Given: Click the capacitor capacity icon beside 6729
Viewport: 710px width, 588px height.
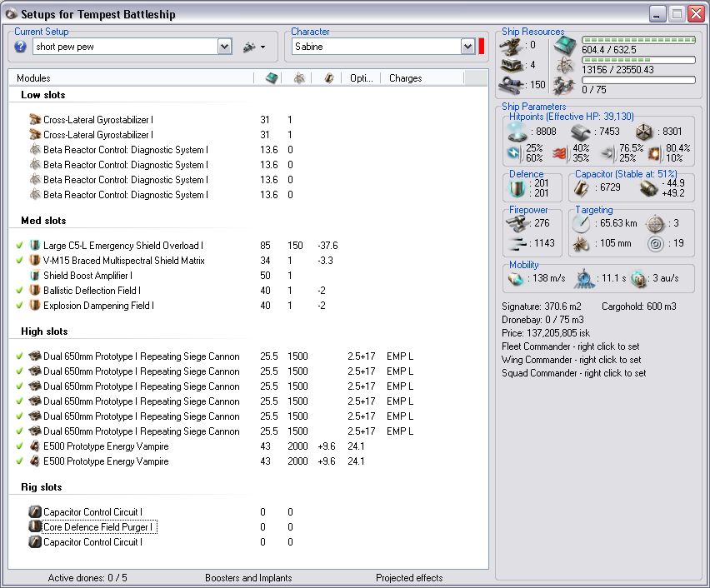Looking at the screenshot, I should pos(581,188).
